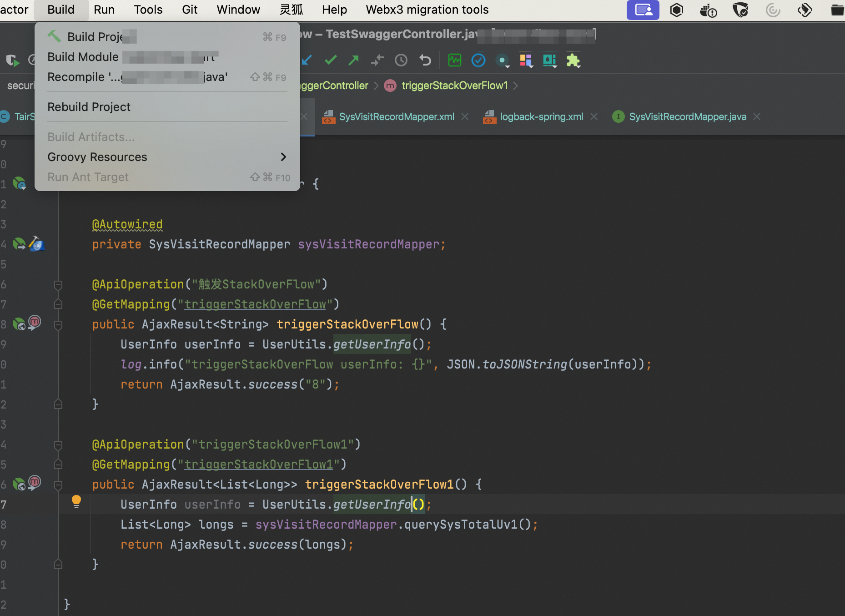The image size is (845, 616).
Task: Collapse fold at @ApiOperation("triggerStackOverFlow1")
Action: (x=58, y=445)
